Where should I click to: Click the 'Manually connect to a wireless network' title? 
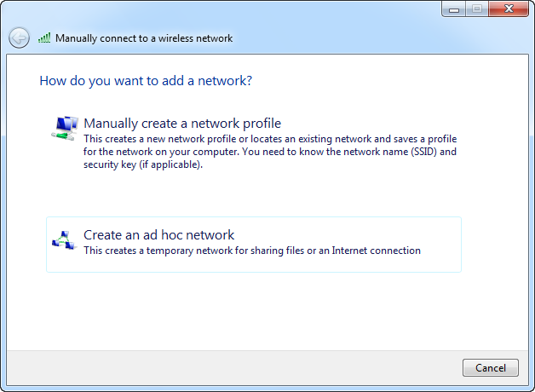(144, 38)
